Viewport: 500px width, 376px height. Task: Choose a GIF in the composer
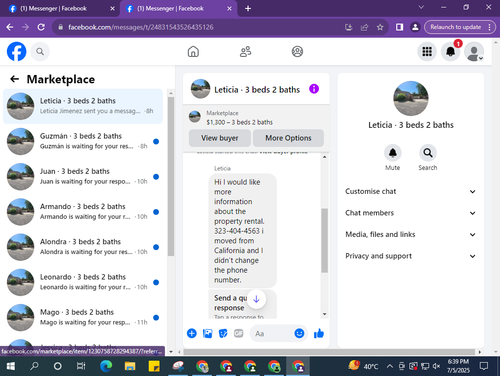tap(239, 333)
